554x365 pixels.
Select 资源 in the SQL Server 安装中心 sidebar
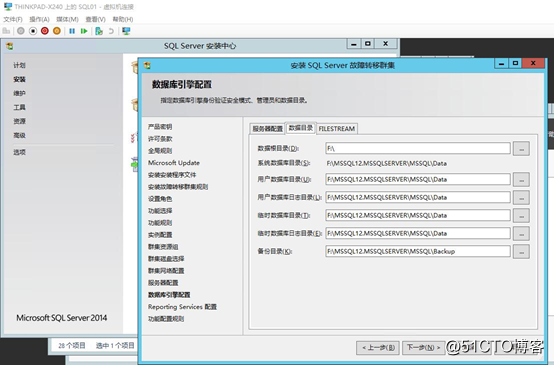19,121
